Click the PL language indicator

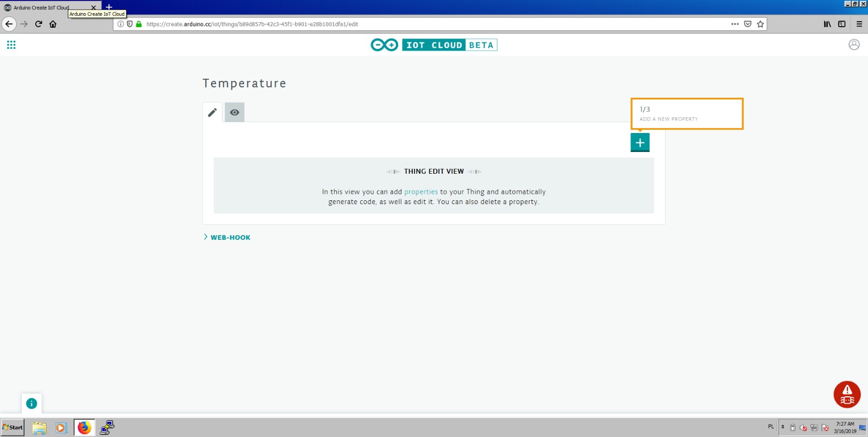tap(771, 427)
